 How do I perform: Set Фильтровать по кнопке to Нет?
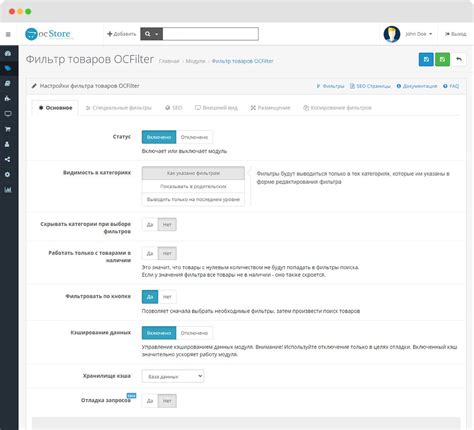click(167, 297)
